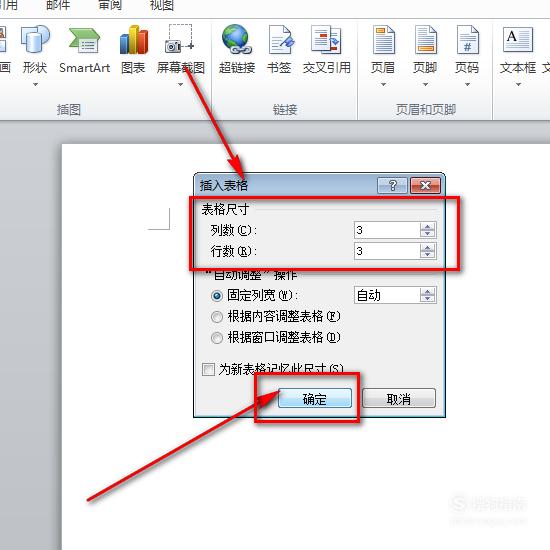Cancel with the 取消 button
This screenshot has height=550, width=550.
(x=399, y=398)
